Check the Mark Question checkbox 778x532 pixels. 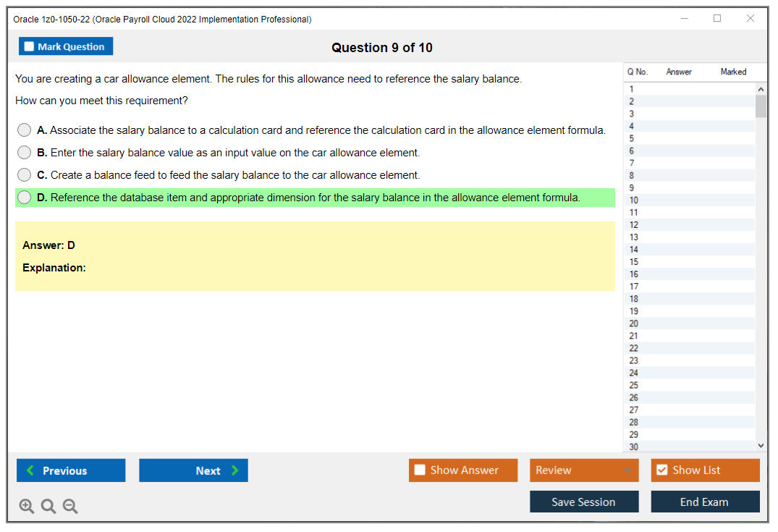coord(29,46)
